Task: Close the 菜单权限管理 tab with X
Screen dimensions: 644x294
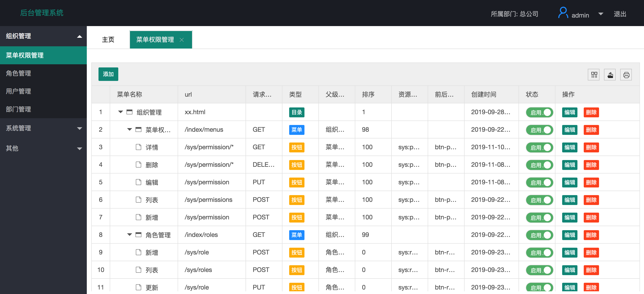Action: [x=182, y=40]
